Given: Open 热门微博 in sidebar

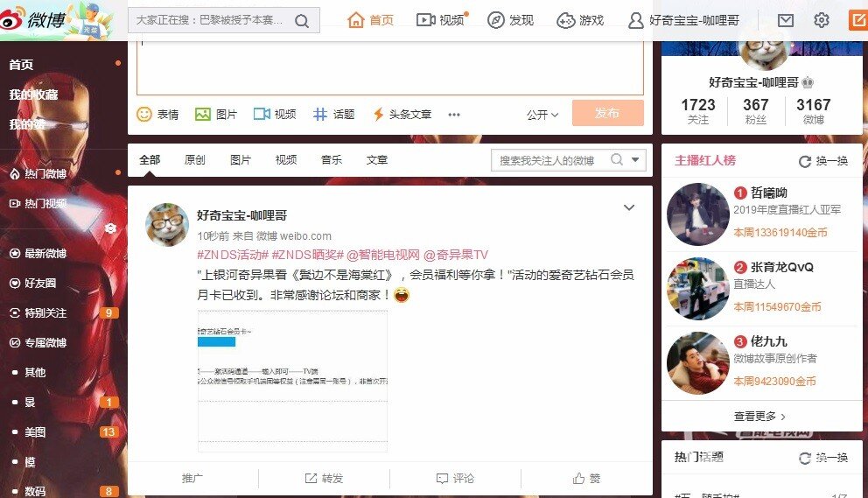Looking at the screenshot, I should point(38,174).
